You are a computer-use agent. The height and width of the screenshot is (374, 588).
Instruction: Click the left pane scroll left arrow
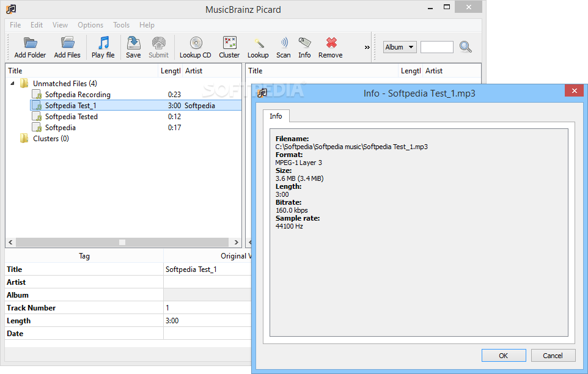10,242
